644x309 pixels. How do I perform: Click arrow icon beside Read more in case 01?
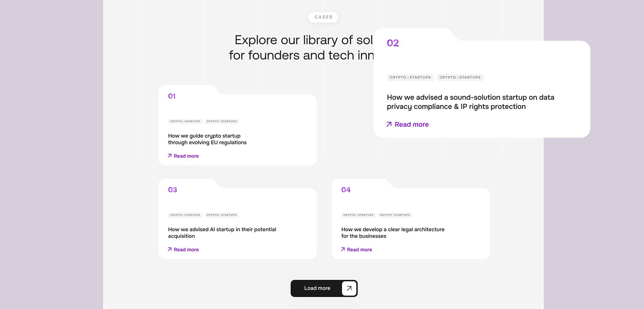pos(170,156)
